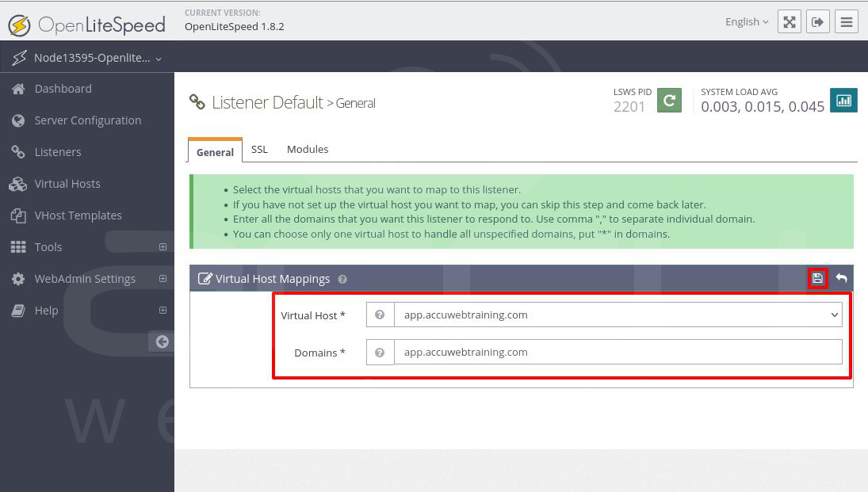
Task: Switch to the Modules tab
Action: pyautogui.click(x=308, y=150)
